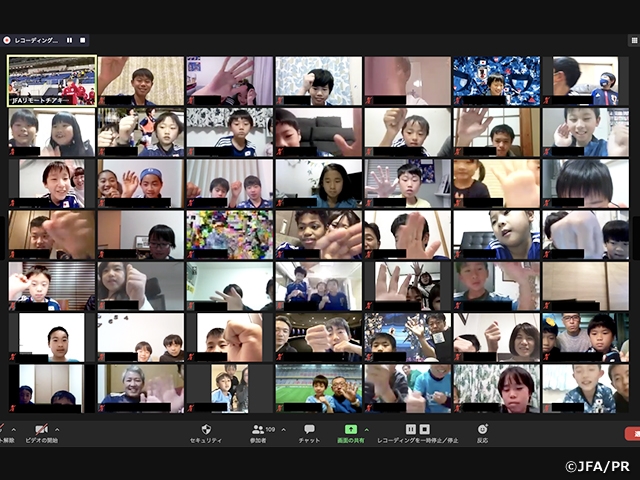The image size is (640, 480).
Task: Select the JFAリモートチアキー video tile
Action: (52, 80)
